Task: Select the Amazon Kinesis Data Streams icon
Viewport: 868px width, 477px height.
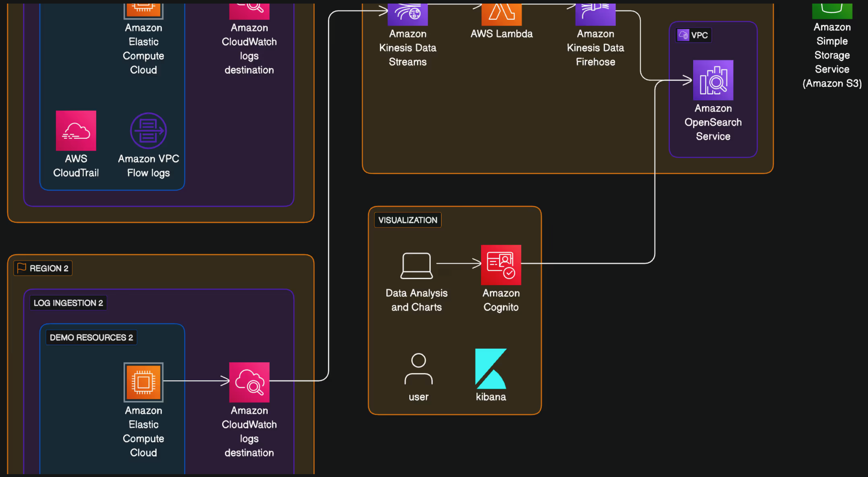Action: [x=408, y=14]
